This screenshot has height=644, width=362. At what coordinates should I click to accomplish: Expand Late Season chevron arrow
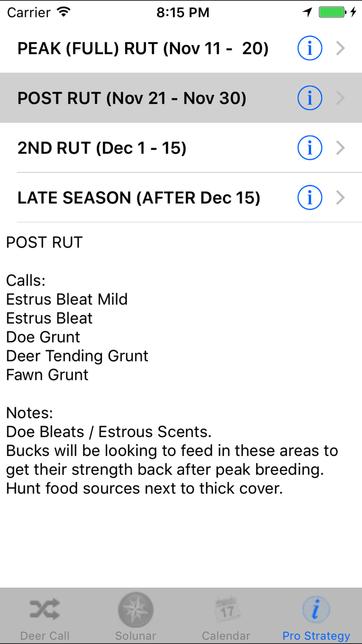[x=340, y=197]
